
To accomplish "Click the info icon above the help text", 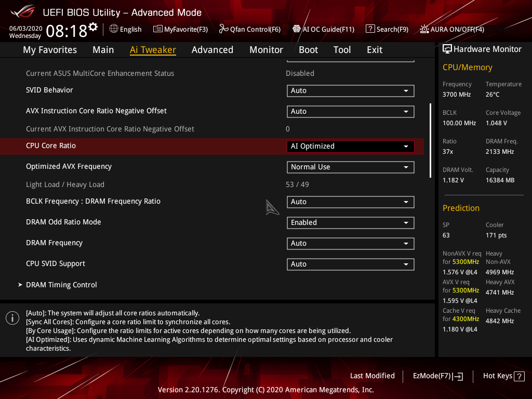I will pos(12,317).
